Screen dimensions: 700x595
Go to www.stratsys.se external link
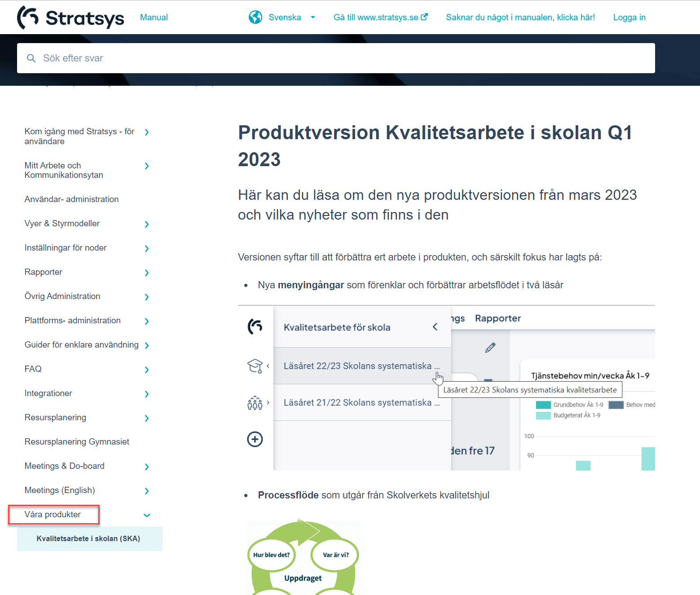point(380,18)
